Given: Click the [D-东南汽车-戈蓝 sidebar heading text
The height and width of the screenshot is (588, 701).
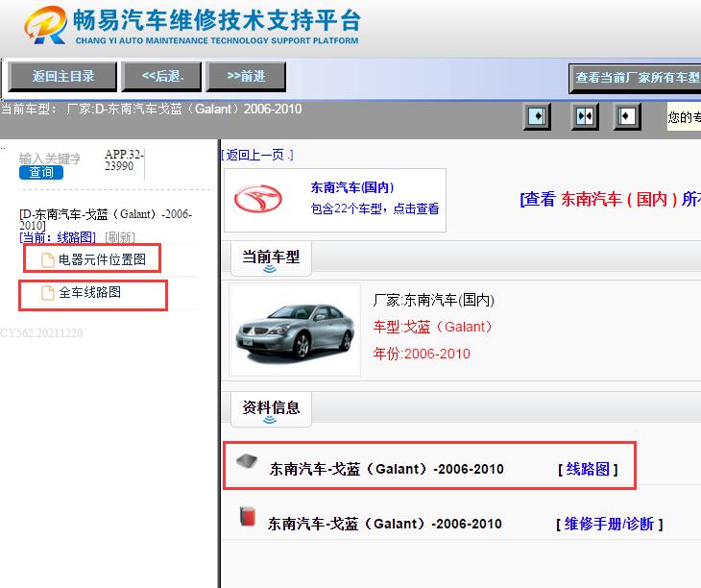Looking at the screenshot, I should 106,220.
